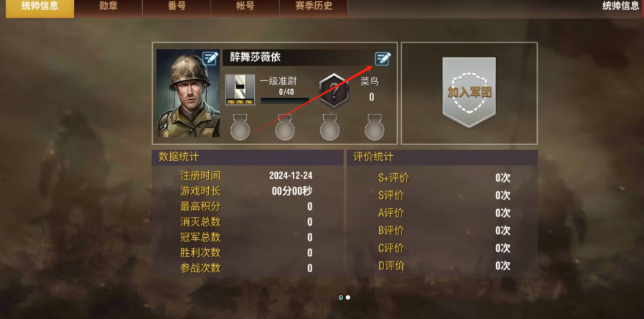Click the edit icon on the commander portrait
This screenshot has height=319, width=644.
210,58
